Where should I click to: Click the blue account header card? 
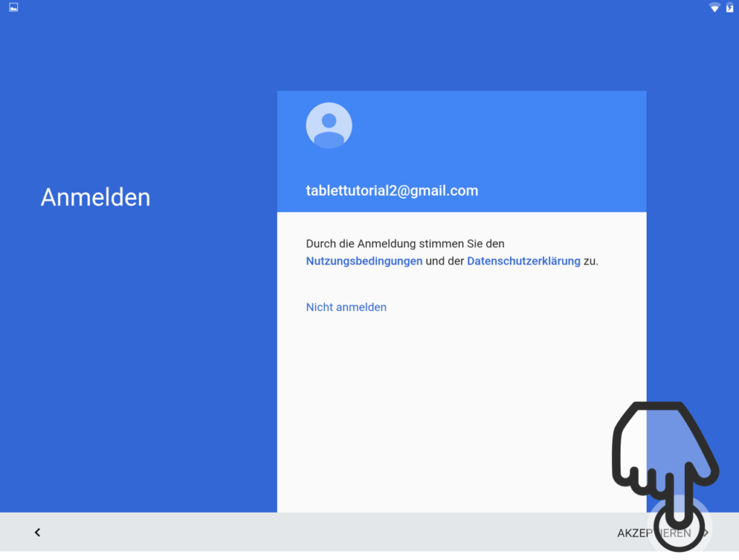[461, 152]
